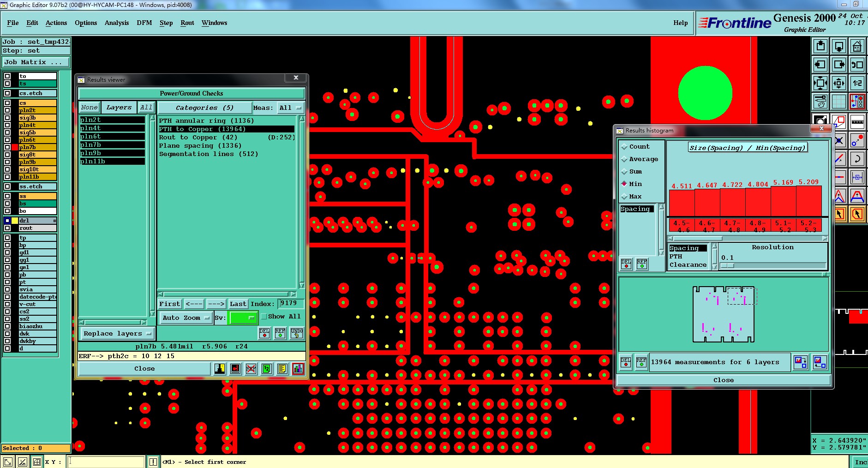Click the pan up icon in right toolbar
Image resolution: width=868 pixels, height=468 pixels.
[820, 46]
